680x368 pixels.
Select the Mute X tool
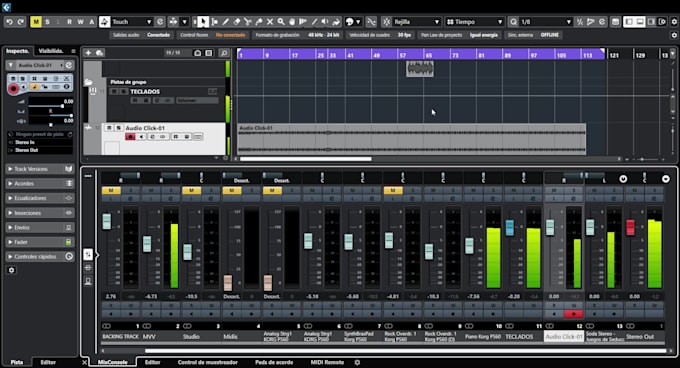[x=270, y=22]
